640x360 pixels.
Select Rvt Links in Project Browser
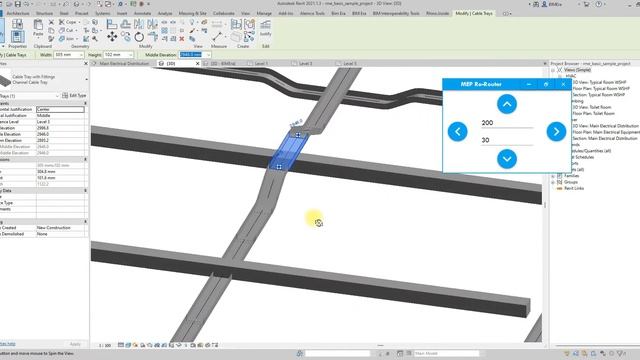(574, 189)
